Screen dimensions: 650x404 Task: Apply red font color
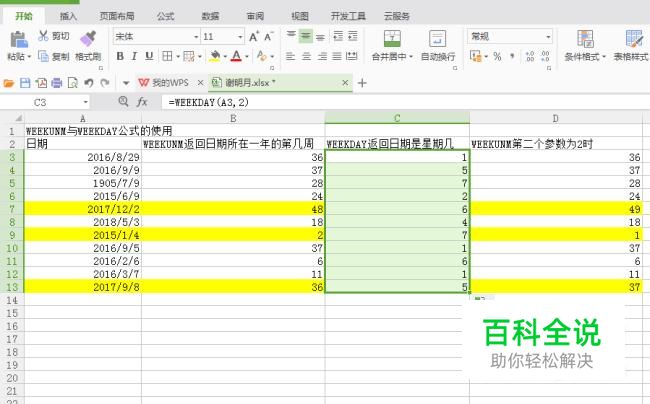tap(236, 56)
